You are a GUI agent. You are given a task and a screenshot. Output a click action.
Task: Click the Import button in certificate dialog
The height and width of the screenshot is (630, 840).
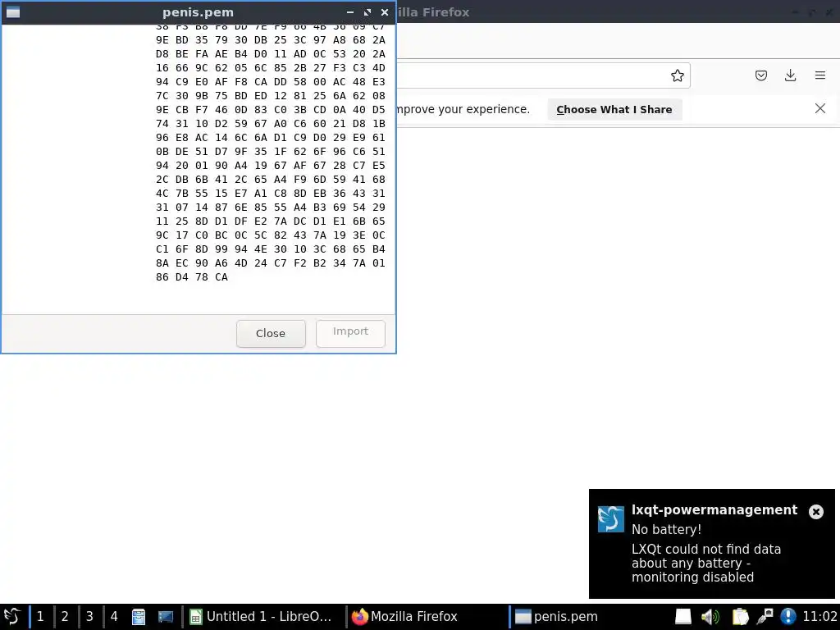click(x=350, y=333)
